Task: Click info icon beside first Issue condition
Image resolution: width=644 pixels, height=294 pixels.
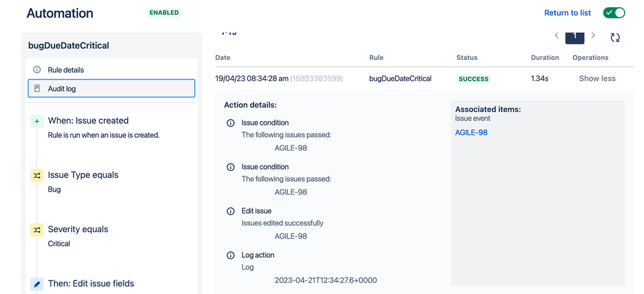Action: coord(231,122)
